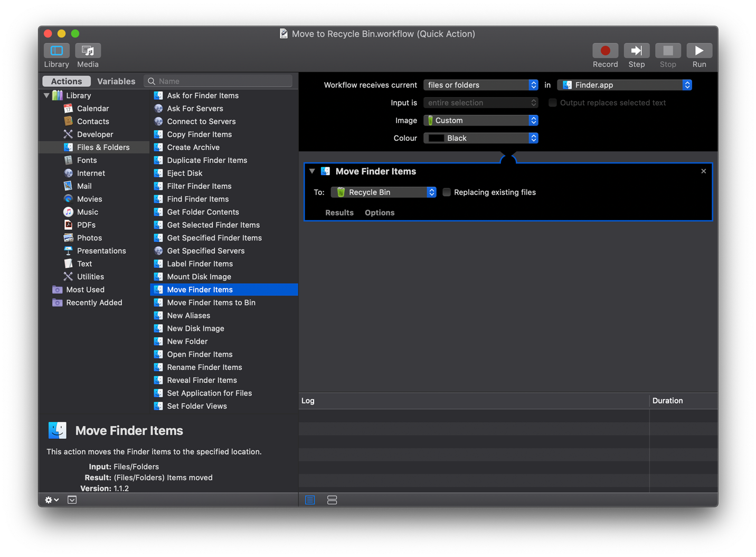Hide the action description pane
Viewport: 756px width, 557px height.
72,500
